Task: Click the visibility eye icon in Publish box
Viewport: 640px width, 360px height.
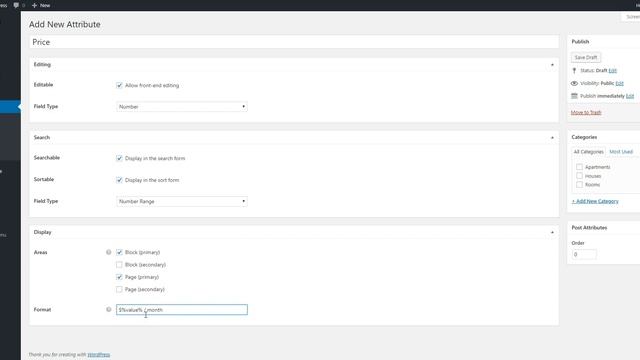Action: click(574, 83)
